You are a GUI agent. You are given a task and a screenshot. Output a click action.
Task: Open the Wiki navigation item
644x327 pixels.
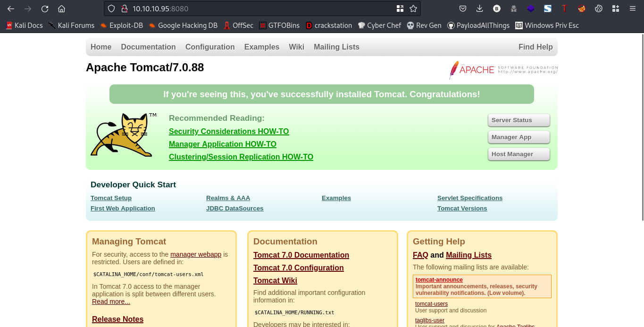pos(296,47)
